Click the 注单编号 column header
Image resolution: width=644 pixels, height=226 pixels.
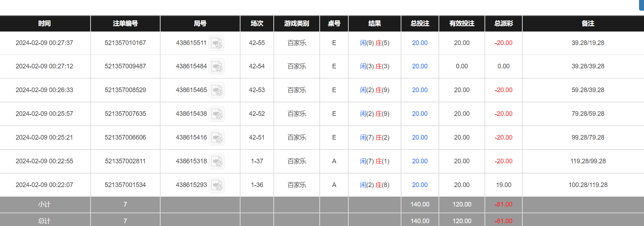pyautogui.click(x=125, y=23)
